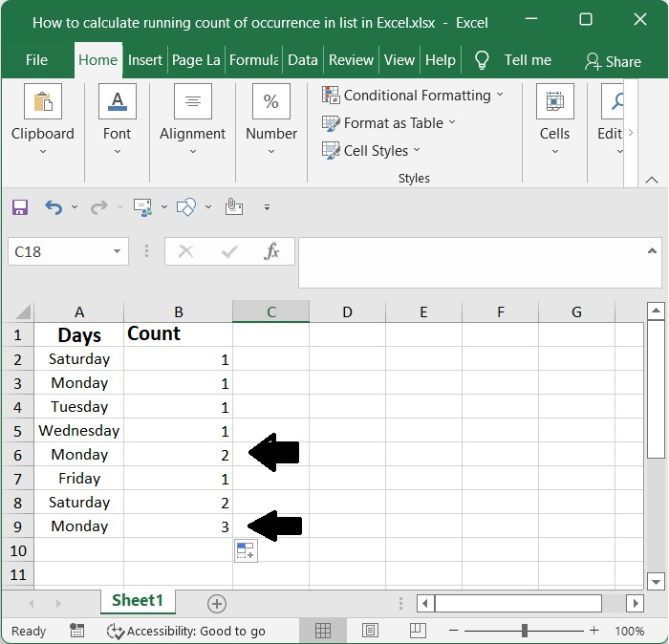Click the Insert Function fx icon
Screen dimensions: 669x644
[x=272, y=251]
